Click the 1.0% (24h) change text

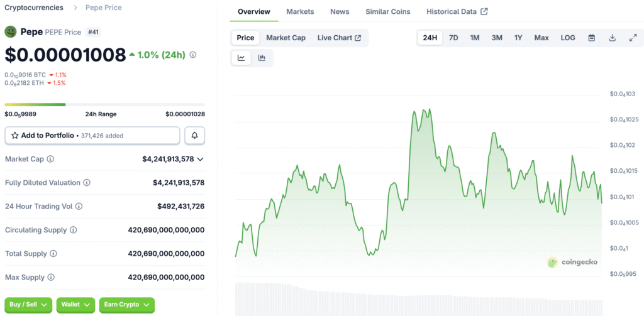click(x=162, y=55)
